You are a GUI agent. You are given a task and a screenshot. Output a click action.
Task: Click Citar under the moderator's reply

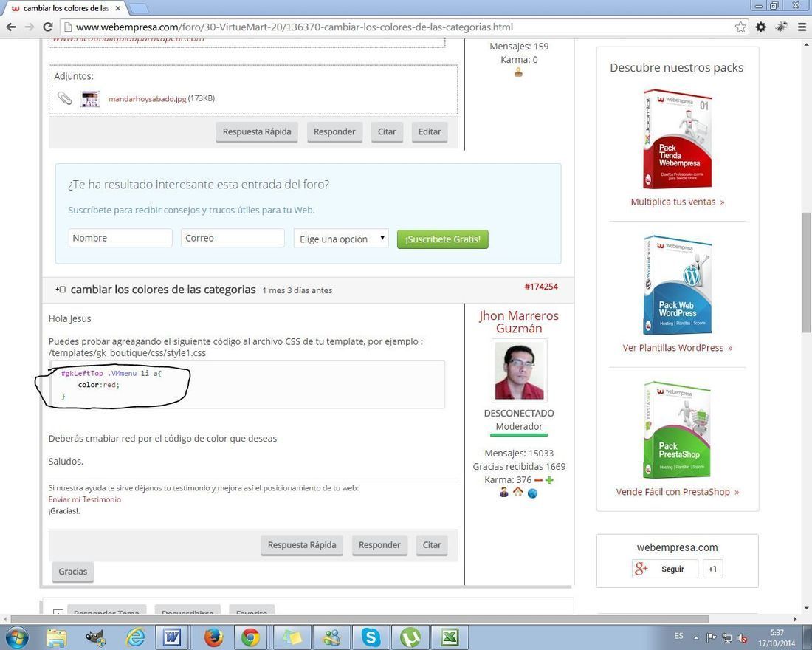[x=432, y=545]
